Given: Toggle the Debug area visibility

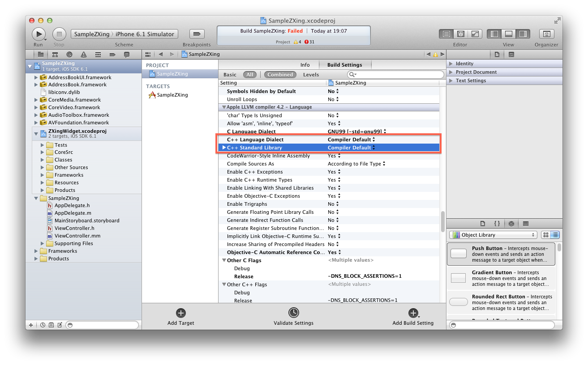Looking at the screenshot, I should click(509, 34).
